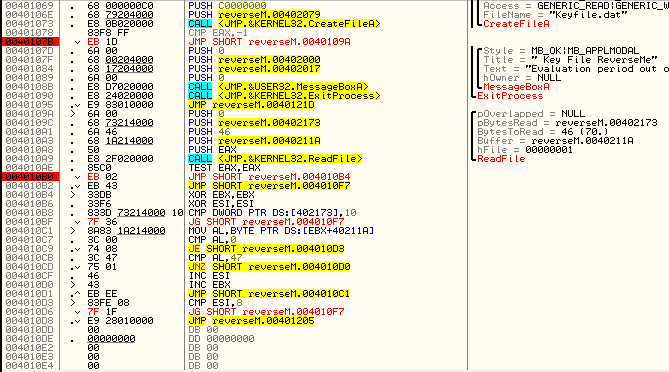Image resolution: width=669 pixels, height=372 pixels.
Task: Click the TEST EAX,EAX instruction
Action: click(224, 168)
